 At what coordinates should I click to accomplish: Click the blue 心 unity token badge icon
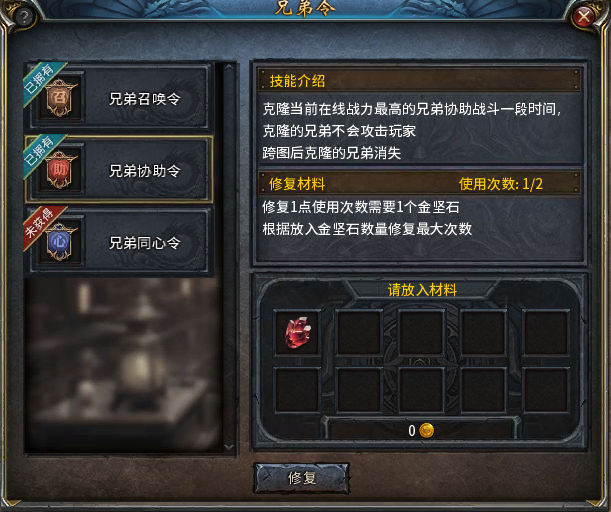pyautogui.click(x=60, y=242)
